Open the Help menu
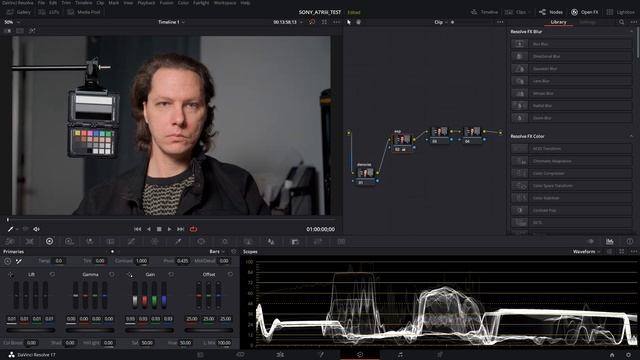The width and height of the screenshot is (640, 360). point(245,3)
